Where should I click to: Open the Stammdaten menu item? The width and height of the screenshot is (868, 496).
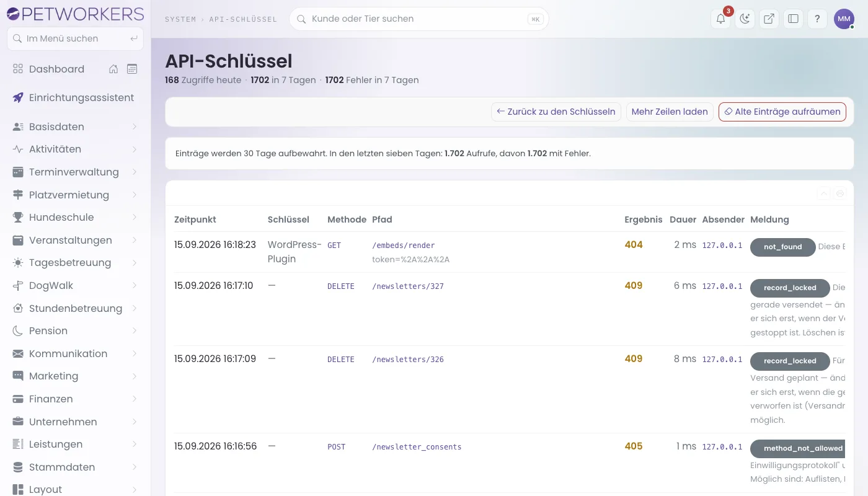pos(75,467)
